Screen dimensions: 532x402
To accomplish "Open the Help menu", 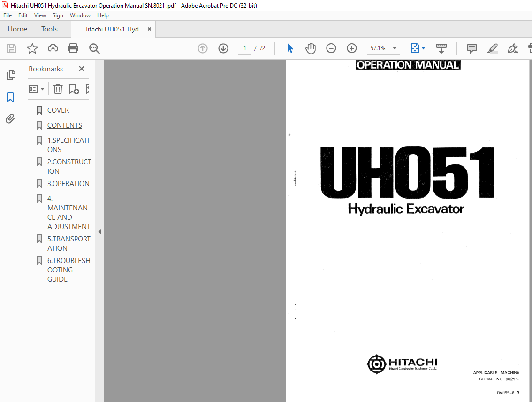I will click(x=103, y=15).
